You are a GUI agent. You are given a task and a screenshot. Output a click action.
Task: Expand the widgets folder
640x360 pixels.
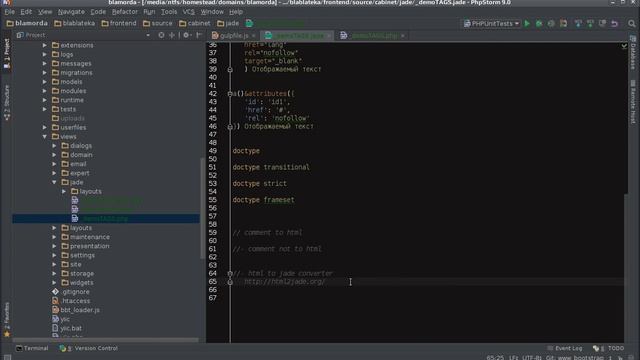click(x=54, y=282)
